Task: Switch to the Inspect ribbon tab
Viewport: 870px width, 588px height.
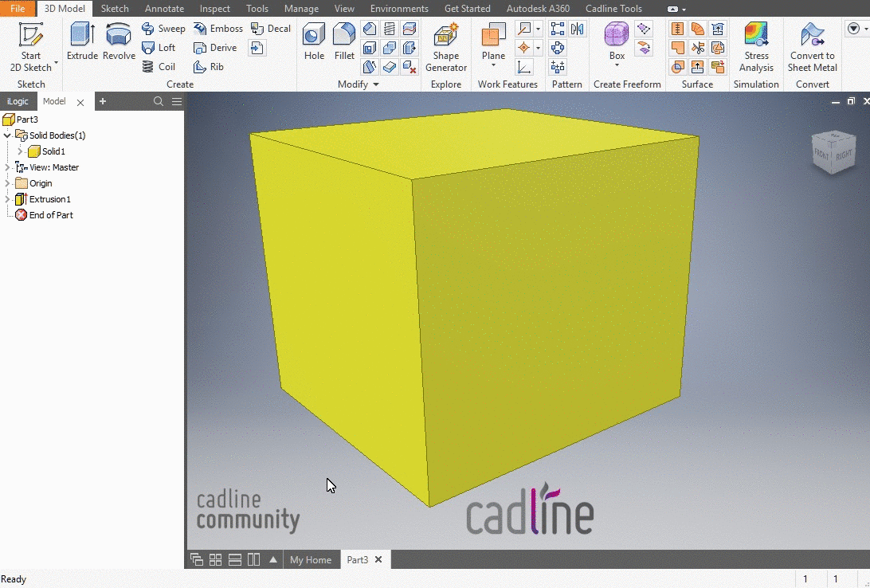Action: tap(215, 8)
